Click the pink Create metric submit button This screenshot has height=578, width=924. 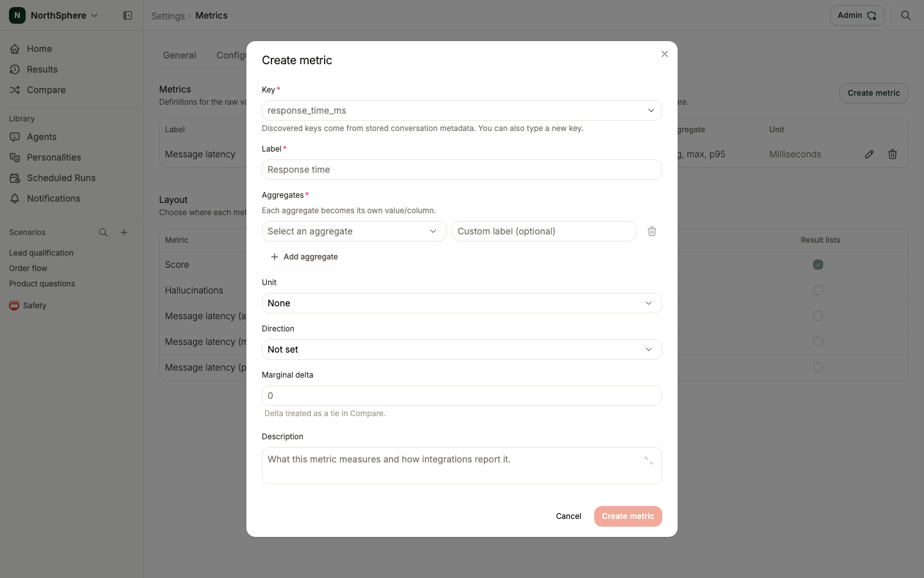coord(628,516)
